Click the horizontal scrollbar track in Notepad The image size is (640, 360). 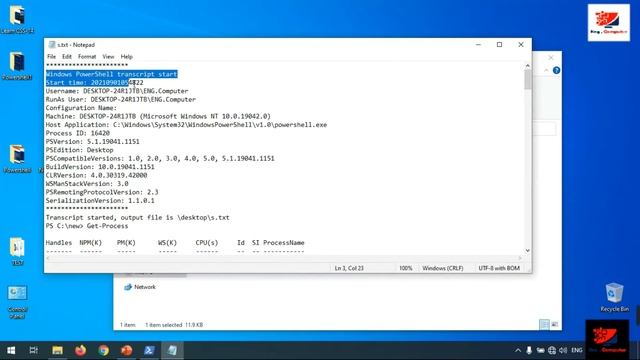pos(284,258)
